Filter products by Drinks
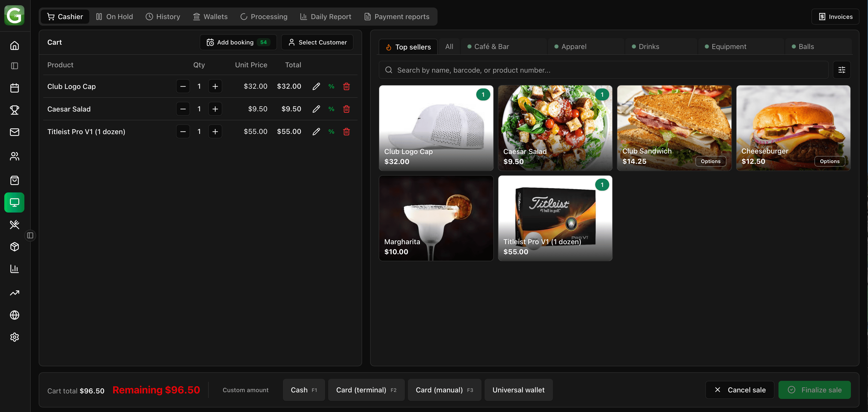Viewport: 868px width, 412px height. (x=661, y=47)
